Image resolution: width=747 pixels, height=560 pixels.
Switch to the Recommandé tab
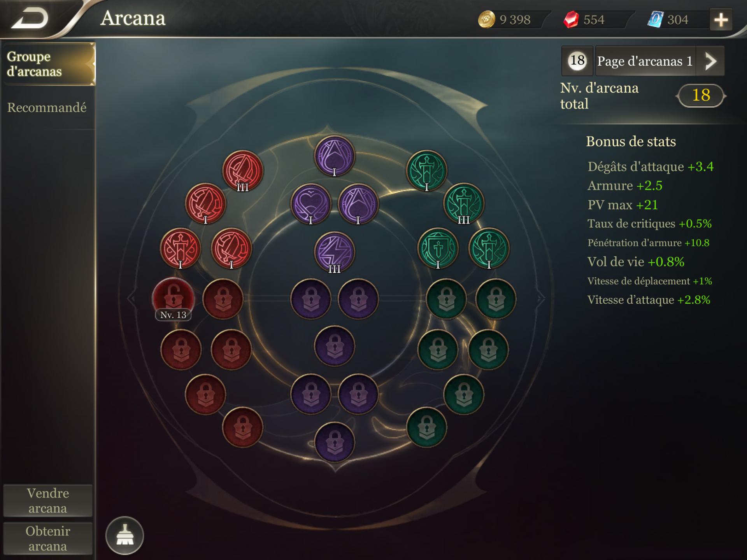47,107
